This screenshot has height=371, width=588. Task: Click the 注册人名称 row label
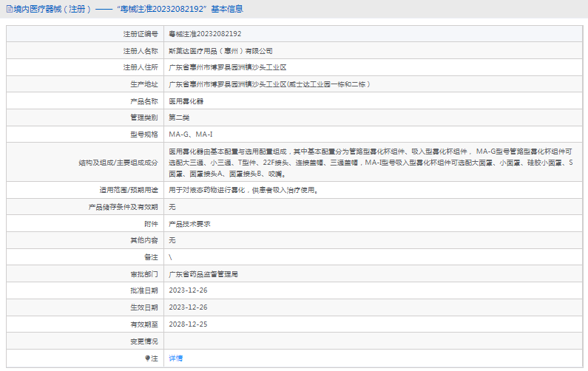[x=141, y=51]
